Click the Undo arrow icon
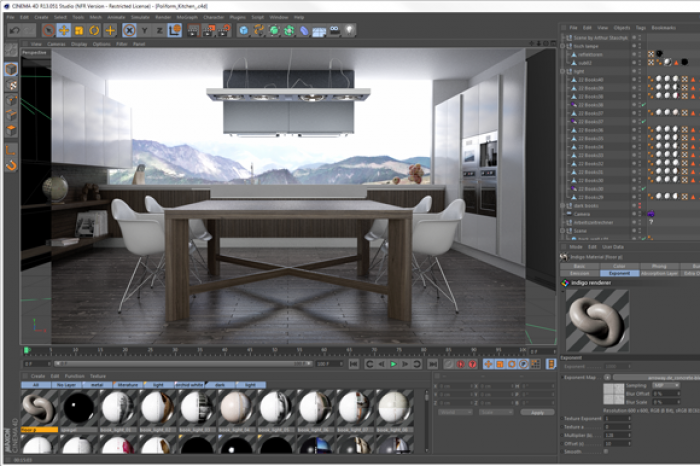700x466 pixels. coord(14,30)
